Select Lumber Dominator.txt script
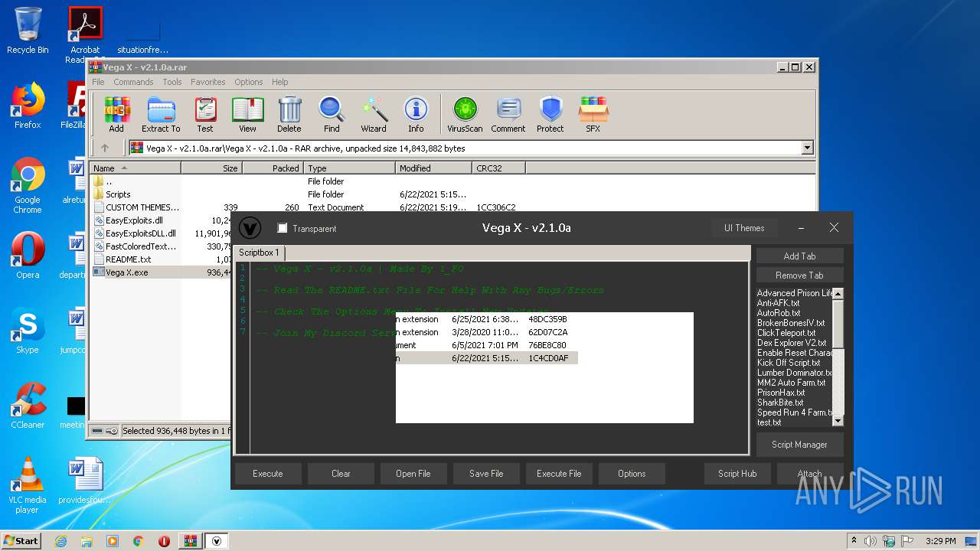The height and width of the screenshot is (551, 980). tap(794, 373)
